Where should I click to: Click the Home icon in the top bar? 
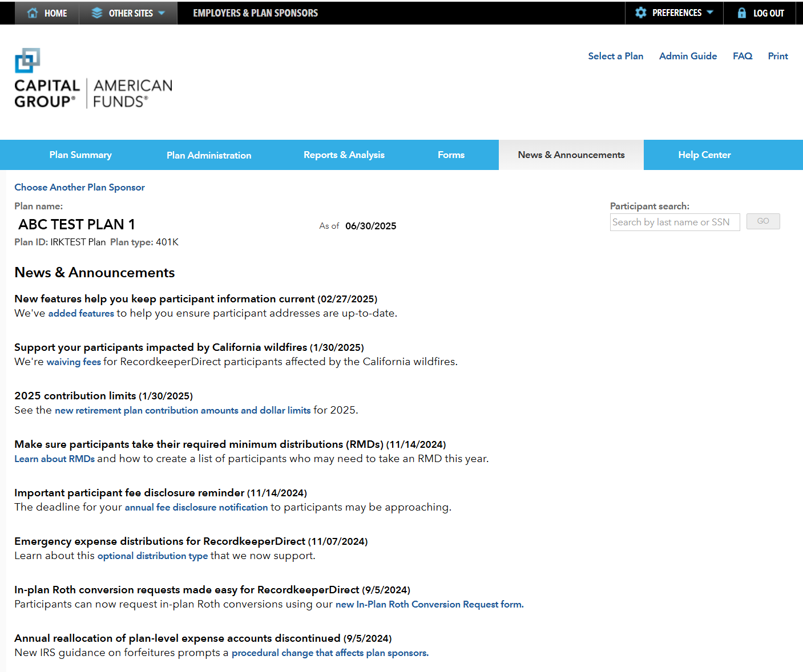point(31,13)
